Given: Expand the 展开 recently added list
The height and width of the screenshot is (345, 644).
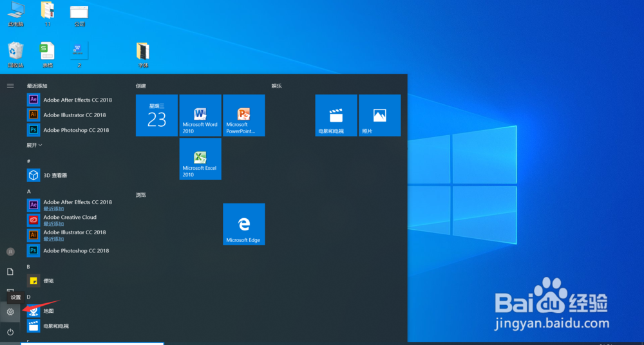Looking at the screenshot, I should tap(35, 145).
